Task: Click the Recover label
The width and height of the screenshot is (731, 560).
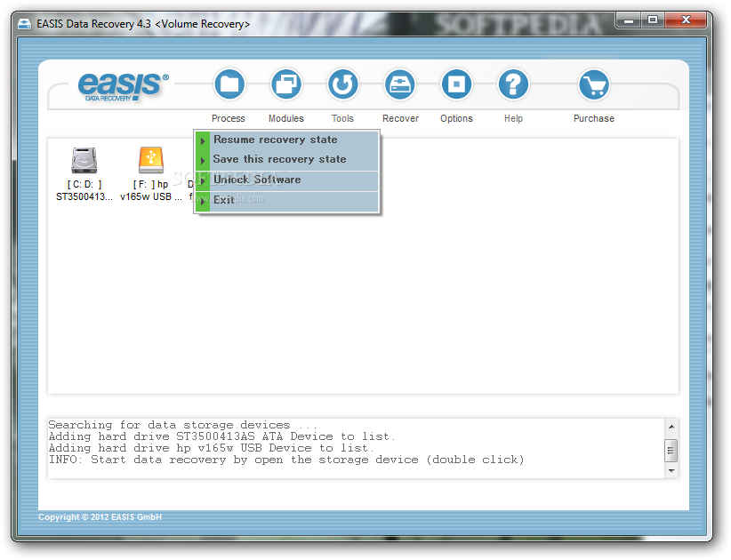Action: tap(400, 118)
